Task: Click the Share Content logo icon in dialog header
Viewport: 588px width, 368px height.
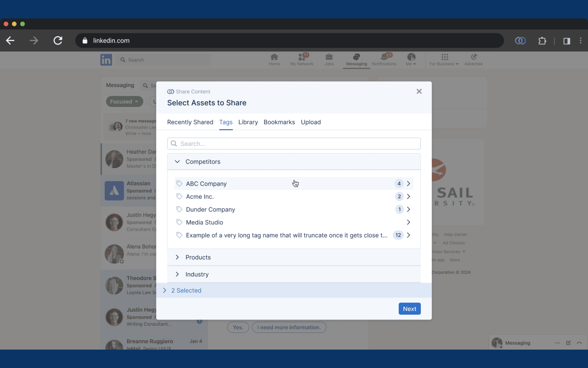Action: (x=170, y=92)
